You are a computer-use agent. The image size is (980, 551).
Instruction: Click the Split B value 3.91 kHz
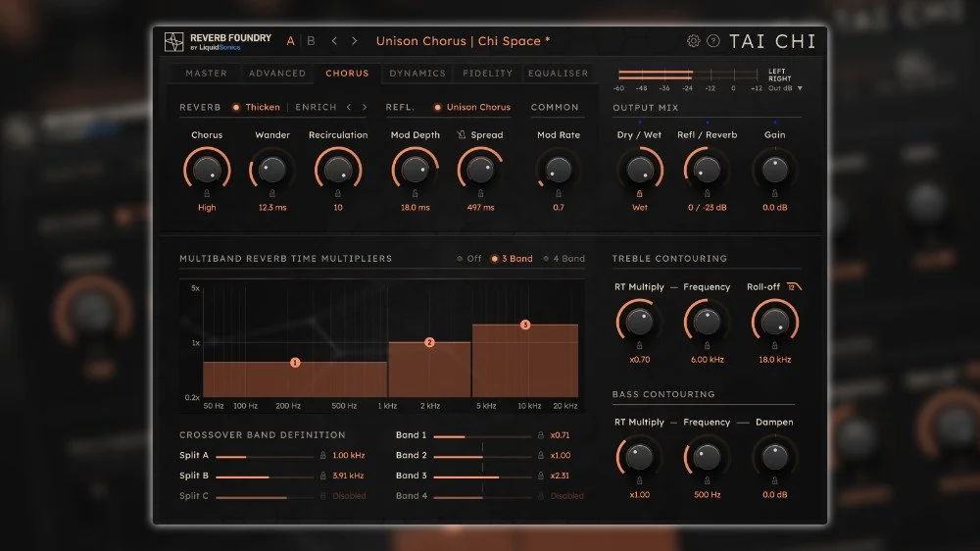click(348, 476)
